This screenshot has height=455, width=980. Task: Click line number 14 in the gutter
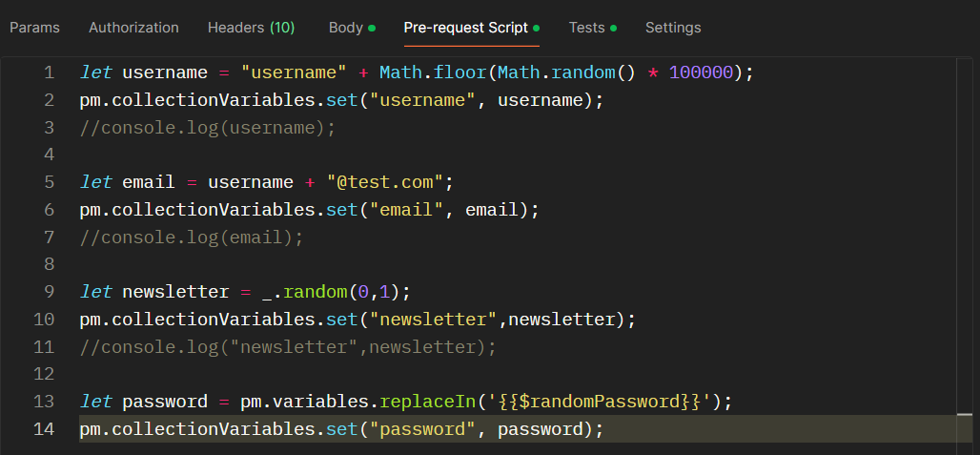[x=44, y=429]
